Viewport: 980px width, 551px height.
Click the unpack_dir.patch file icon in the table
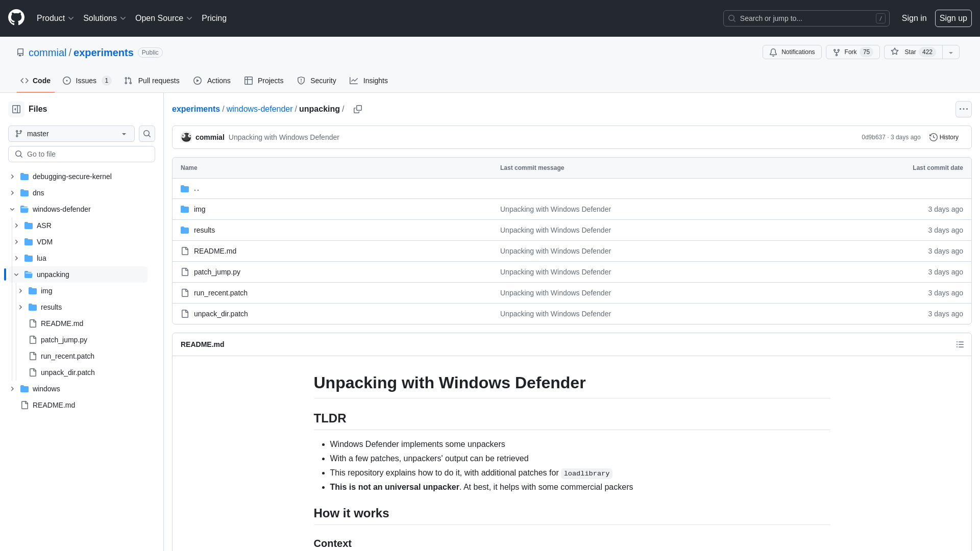click(185, 314)
